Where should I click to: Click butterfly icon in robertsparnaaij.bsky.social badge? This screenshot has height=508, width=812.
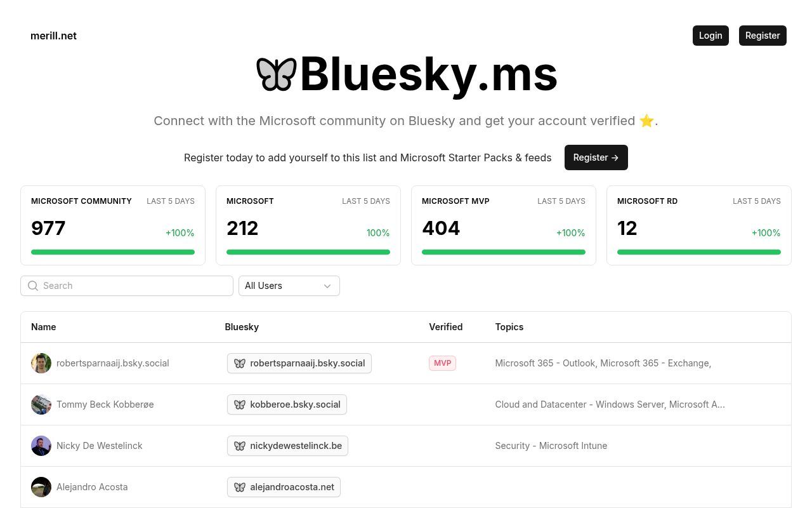239,363
